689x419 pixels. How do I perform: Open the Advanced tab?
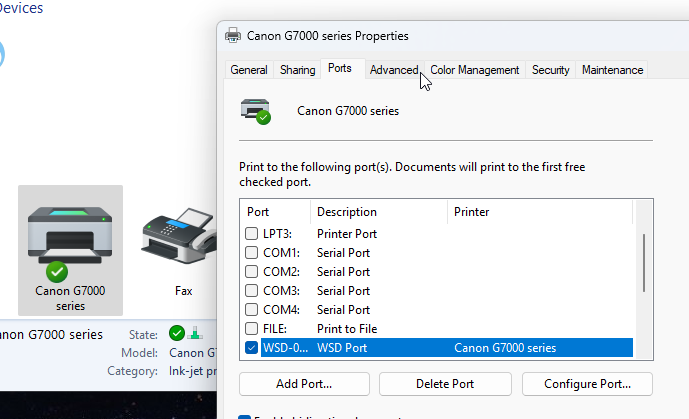tap(394, 70)
